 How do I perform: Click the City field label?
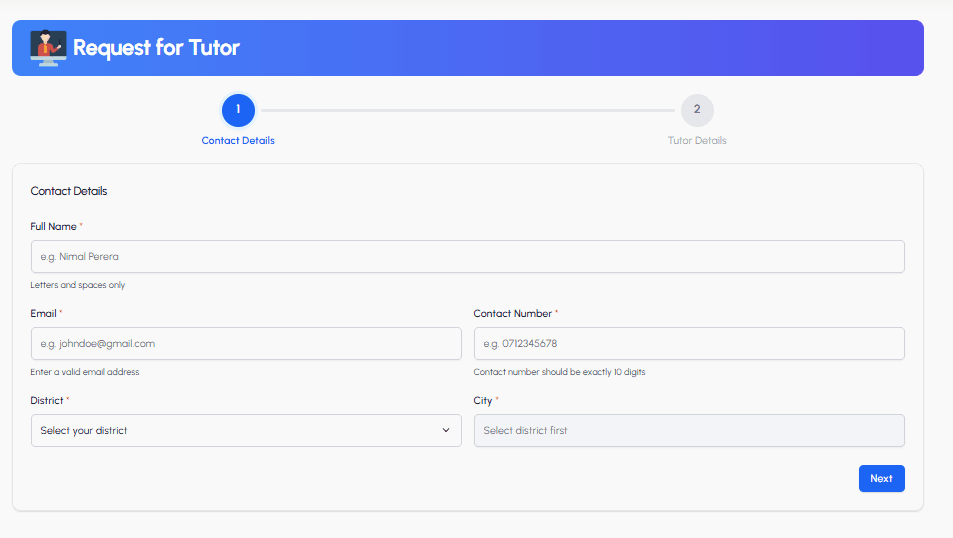pyautogui.click(x=483, y=400)
